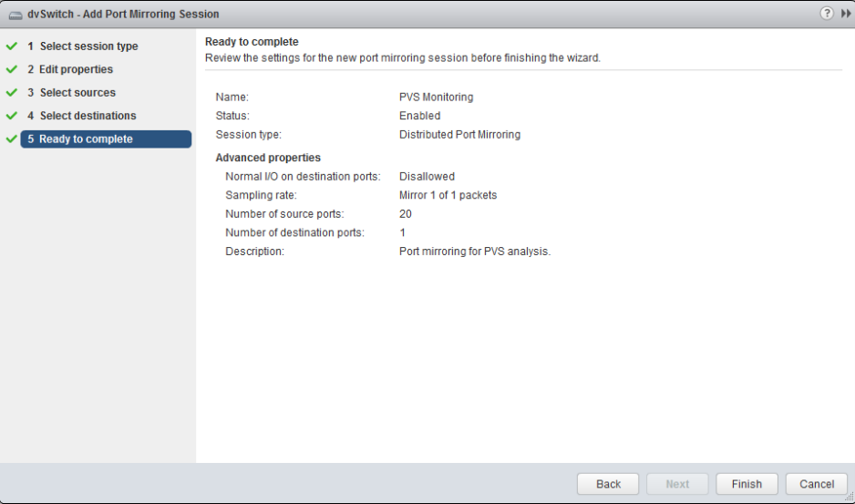Click the disabled Next button

pos(677,484)
